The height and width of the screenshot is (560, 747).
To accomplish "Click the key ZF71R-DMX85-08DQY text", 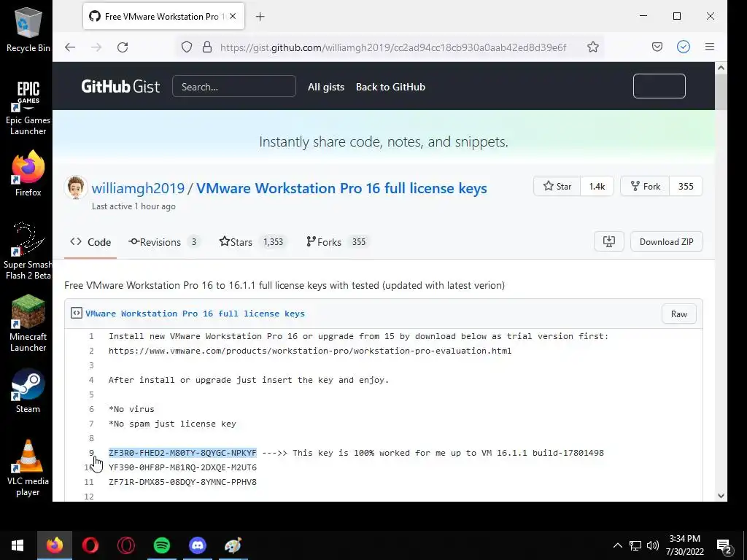I will pos(182,482).
